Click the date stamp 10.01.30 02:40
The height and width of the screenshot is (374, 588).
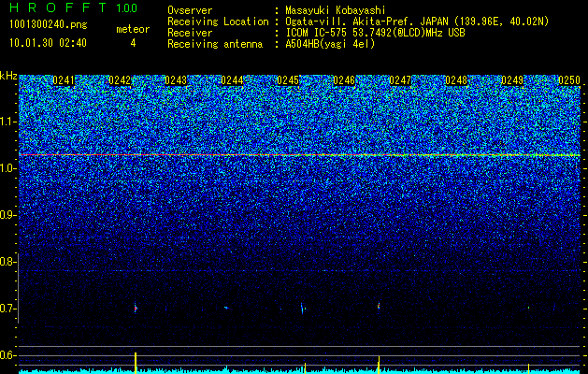48,43
